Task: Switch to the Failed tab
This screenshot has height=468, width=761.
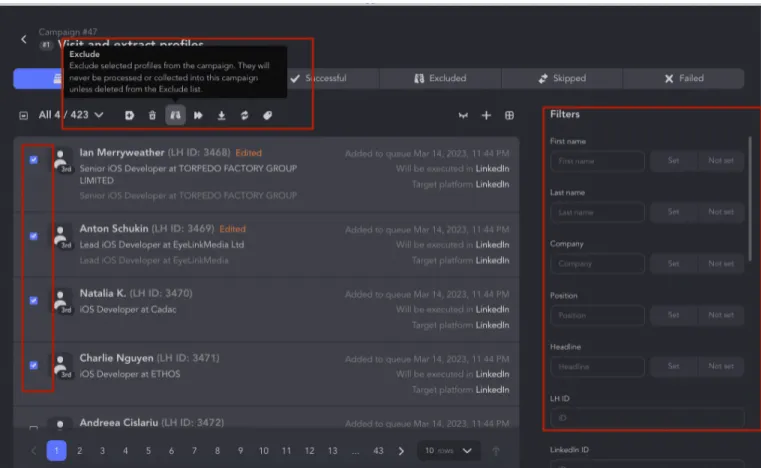Action: 683,78
